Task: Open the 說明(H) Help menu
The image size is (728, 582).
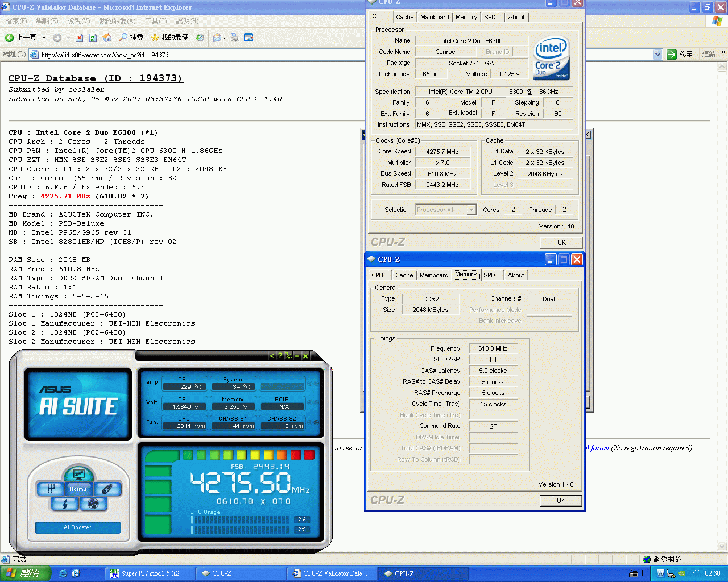Action: pos(187,21)
